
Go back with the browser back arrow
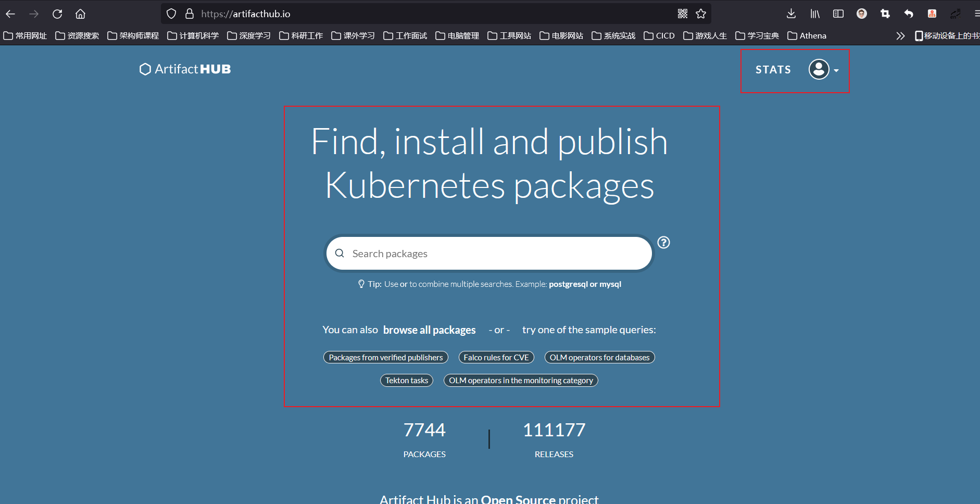10,14
